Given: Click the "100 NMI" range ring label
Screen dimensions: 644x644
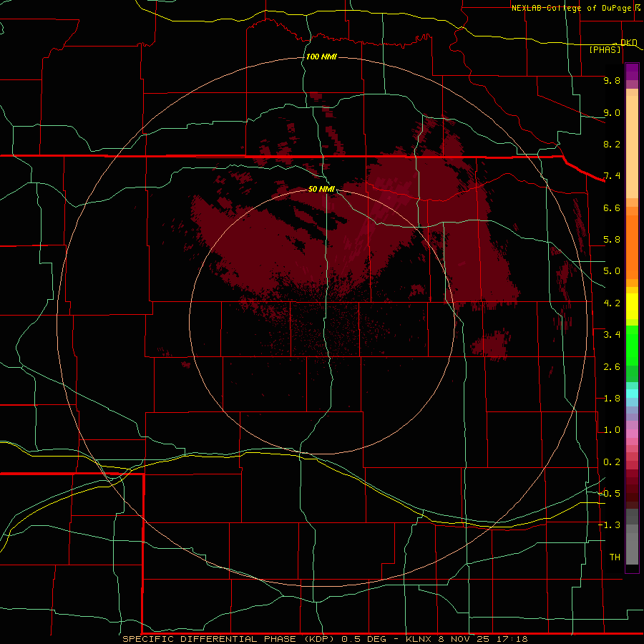Looking at the screenshot, I should [x=321, y=57].
